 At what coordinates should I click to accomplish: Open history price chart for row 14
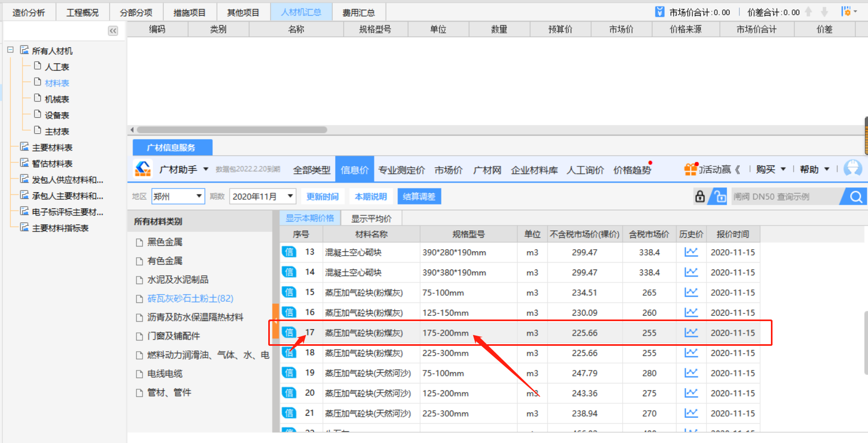click(691, 272)
